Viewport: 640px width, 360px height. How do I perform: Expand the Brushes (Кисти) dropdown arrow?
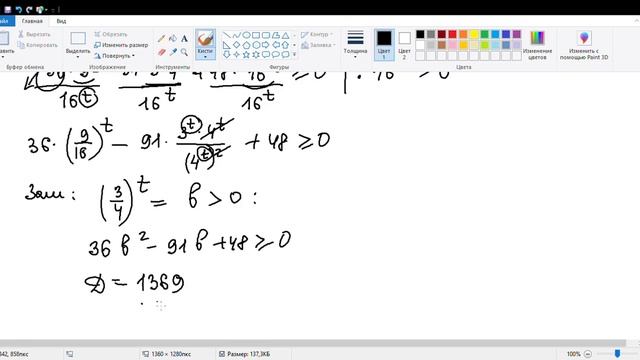point(205,57)
